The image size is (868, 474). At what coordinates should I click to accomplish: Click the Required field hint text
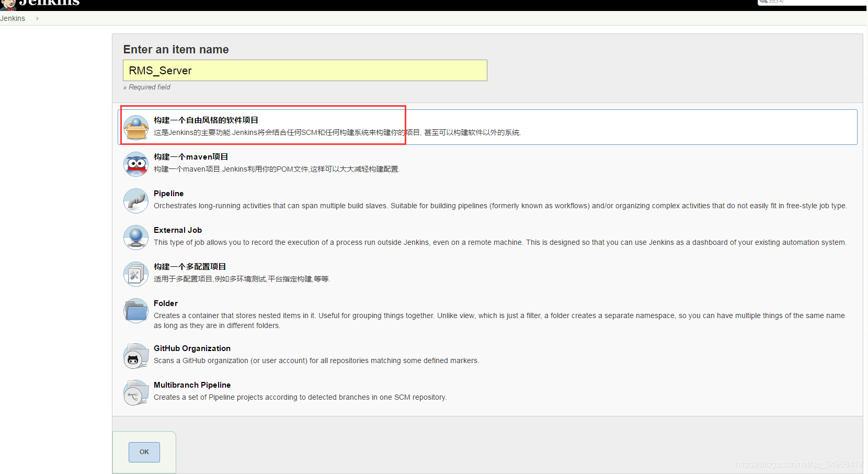tap(147, 87)
